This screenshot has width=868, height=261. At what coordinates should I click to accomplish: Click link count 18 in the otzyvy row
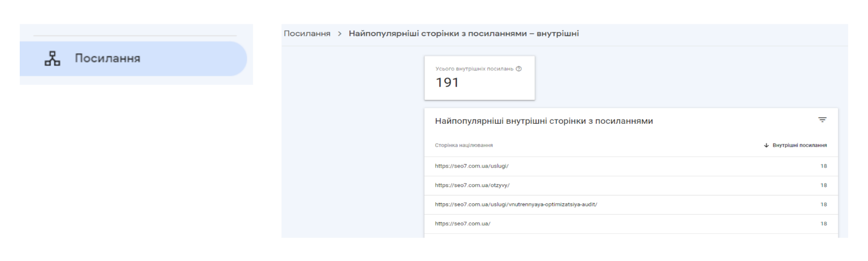click(x=823, y=186)
